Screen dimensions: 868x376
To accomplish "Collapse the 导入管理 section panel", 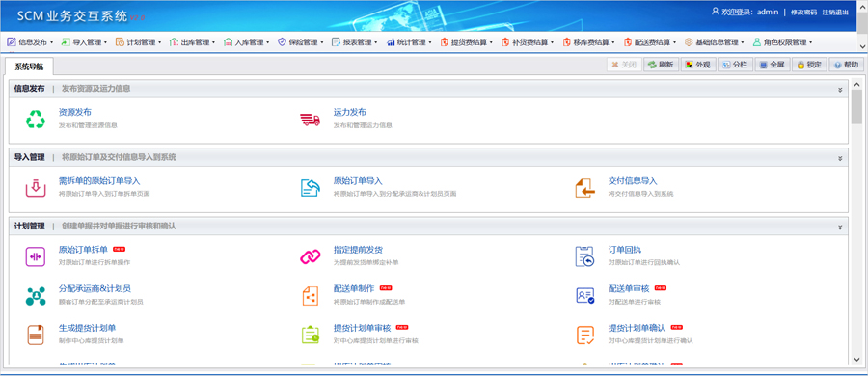I will coord(840,158).
